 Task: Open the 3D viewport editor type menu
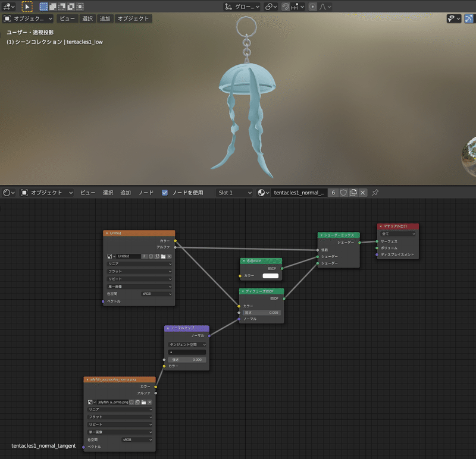click(x=8, y=7)
